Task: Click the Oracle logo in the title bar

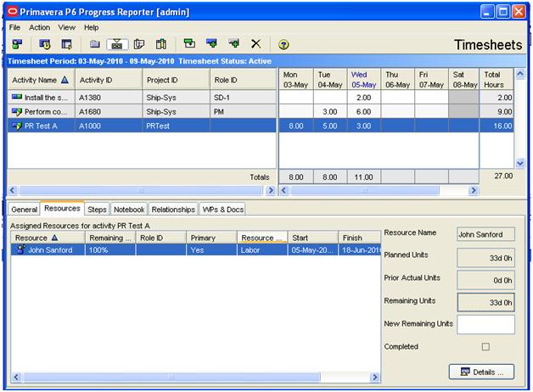Action: [12, 12]
